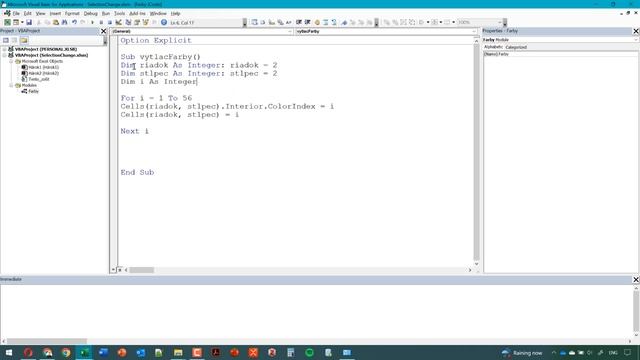The image size is (640, 360).
Task: Click Excel icon on the taskbar
Action: (84, 353)
